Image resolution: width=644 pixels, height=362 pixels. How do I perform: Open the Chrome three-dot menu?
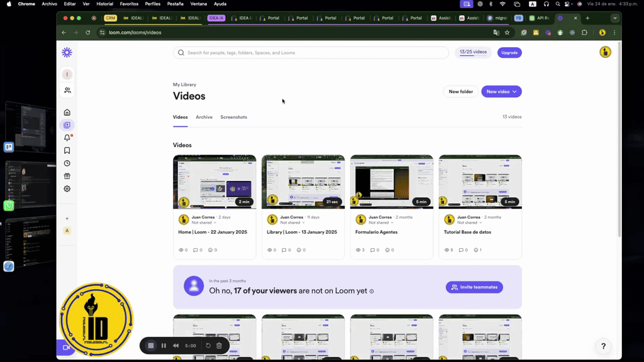[x=614, y=33]
